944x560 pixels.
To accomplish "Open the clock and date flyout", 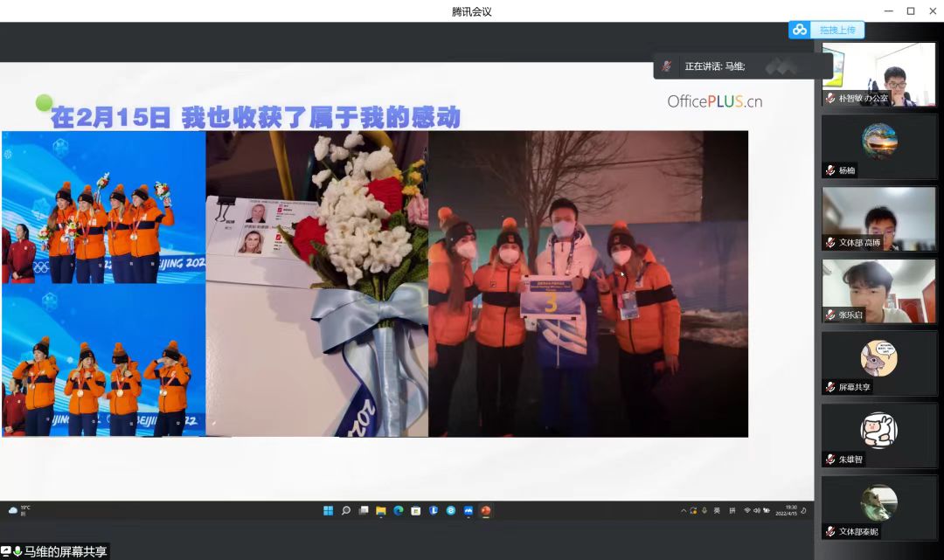I will (785, 511).
